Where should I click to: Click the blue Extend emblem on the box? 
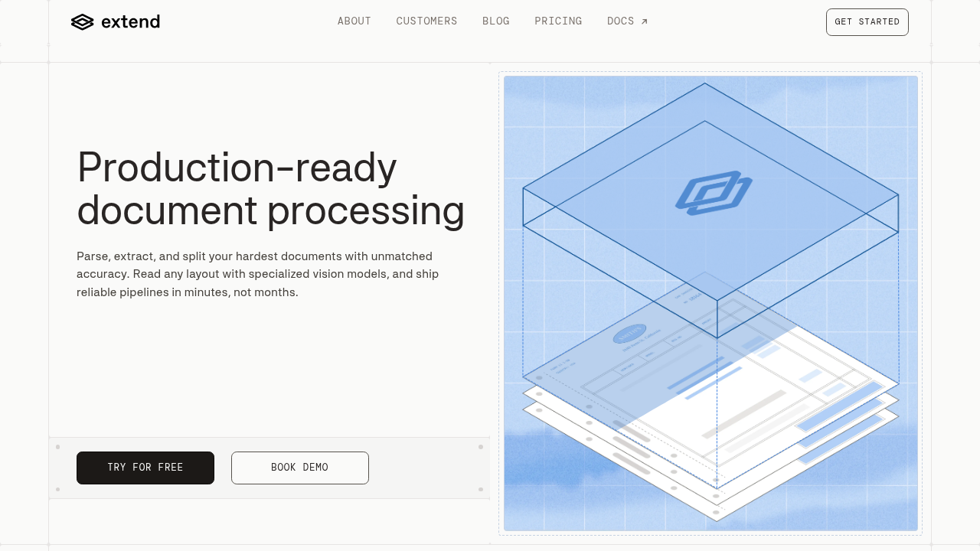click(713, 193)
